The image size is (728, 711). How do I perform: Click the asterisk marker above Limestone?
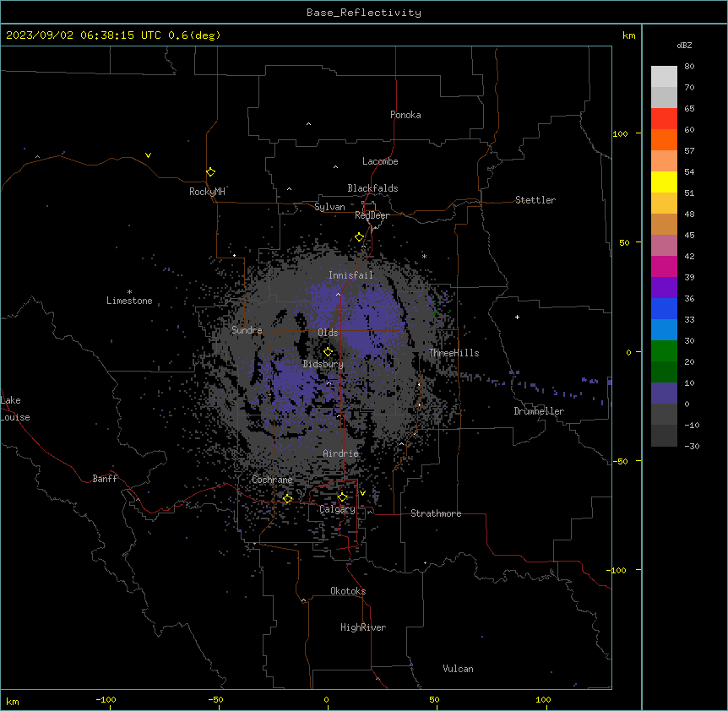coord(129,291)
